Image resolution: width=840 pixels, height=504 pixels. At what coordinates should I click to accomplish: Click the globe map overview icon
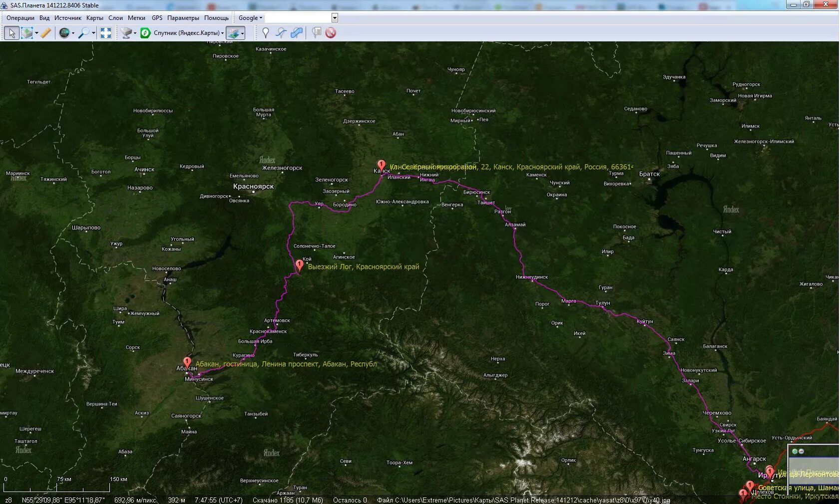[x=64, y=33]
